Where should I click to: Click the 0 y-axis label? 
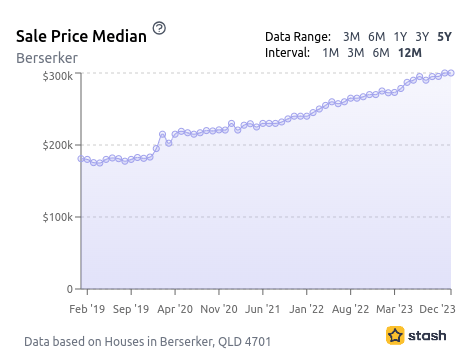[70, 289]
